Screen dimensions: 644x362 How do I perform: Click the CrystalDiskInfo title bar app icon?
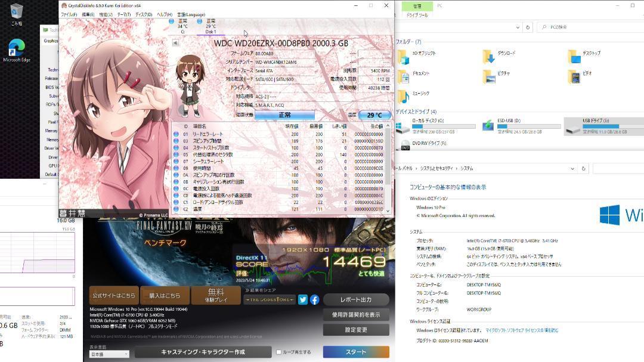(x=64, y=5)
